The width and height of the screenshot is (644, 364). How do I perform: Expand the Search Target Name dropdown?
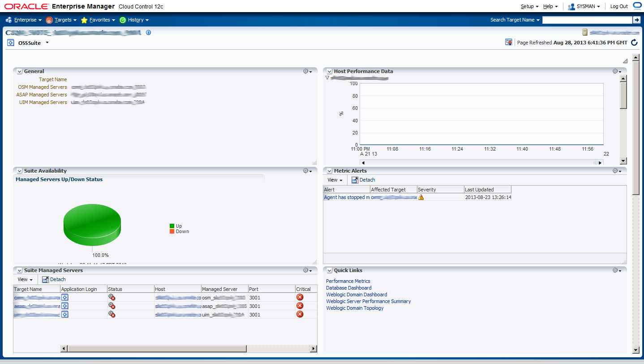click(x=515, y=20)
